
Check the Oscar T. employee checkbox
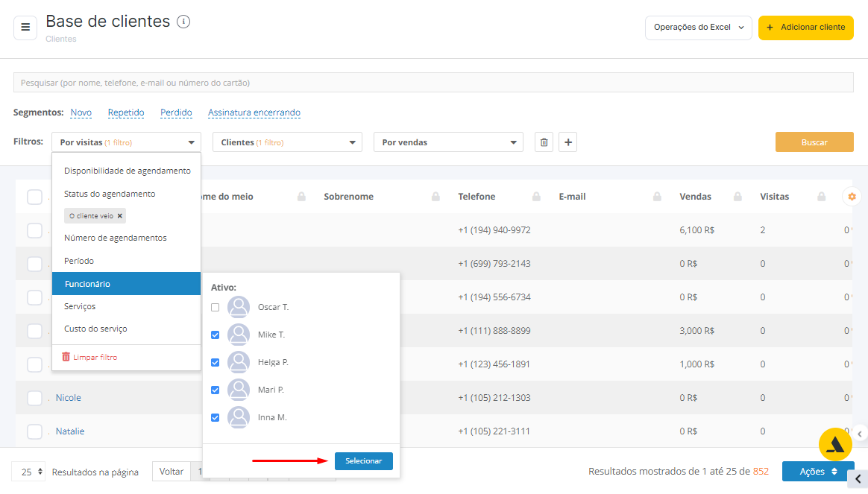coord(216,307)
